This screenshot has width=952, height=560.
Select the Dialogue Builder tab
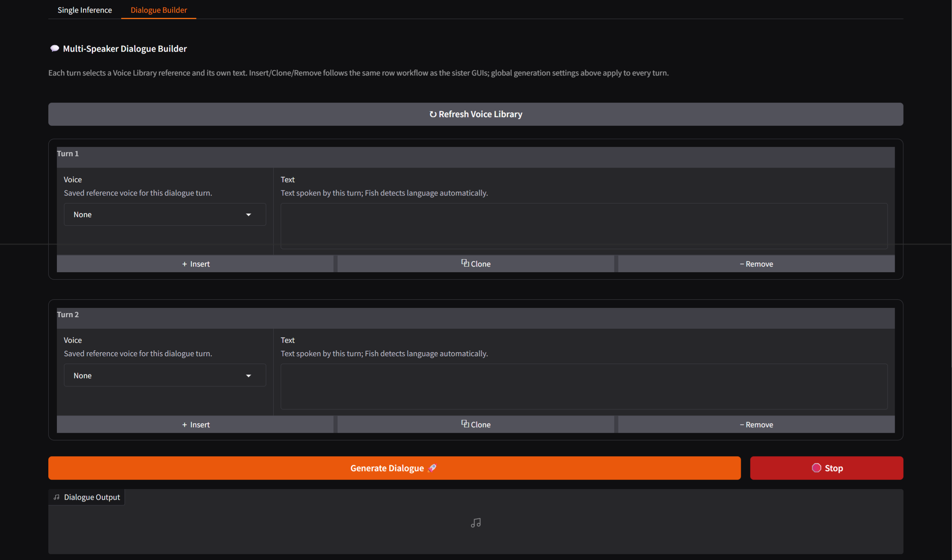(159, 10)
